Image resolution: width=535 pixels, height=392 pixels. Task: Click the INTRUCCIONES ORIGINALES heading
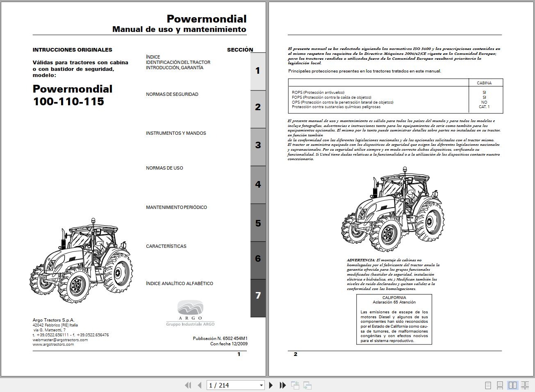click(73, 50)
